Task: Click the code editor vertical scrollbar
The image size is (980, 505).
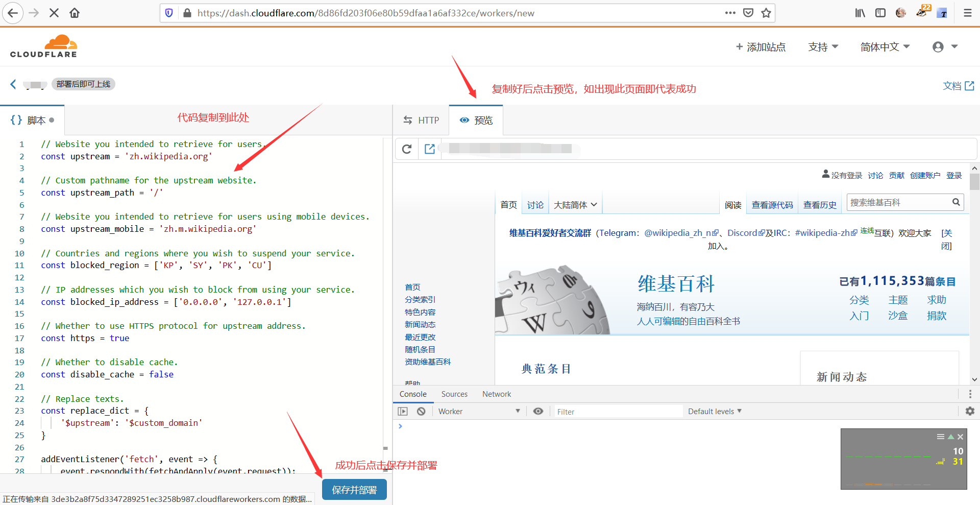Action: point(385,304)
